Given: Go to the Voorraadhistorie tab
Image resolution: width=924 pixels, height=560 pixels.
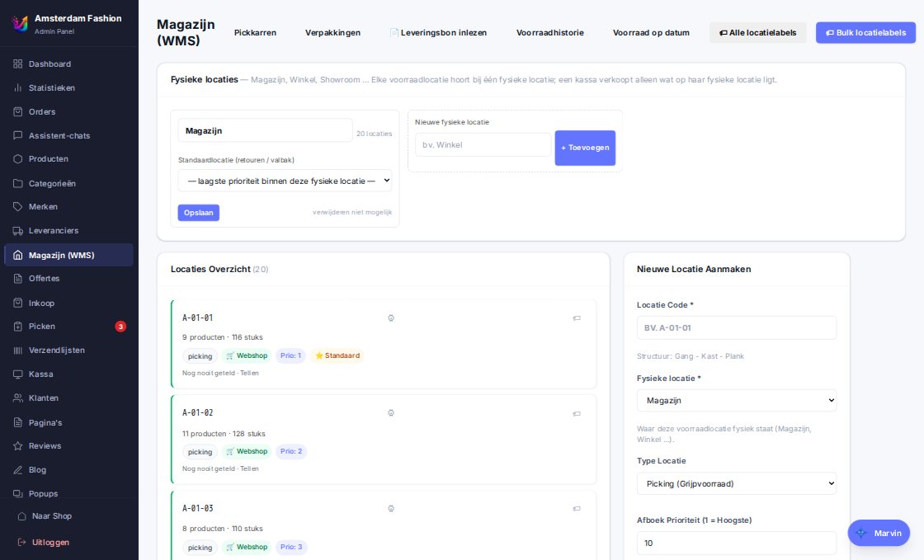Looking at the screenshot, I should click(x=550, y=33).
